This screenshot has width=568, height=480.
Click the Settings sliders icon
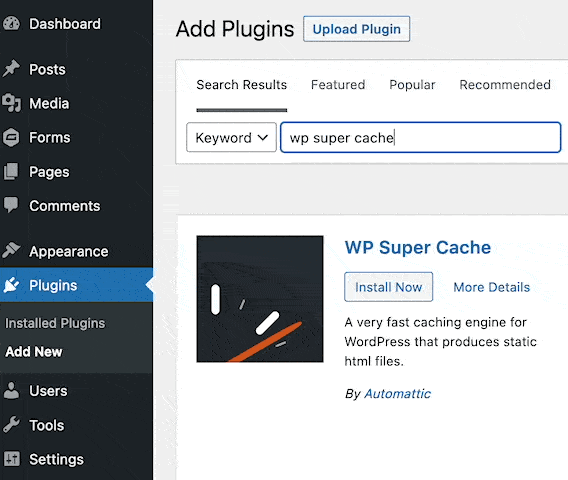[12, 459]
